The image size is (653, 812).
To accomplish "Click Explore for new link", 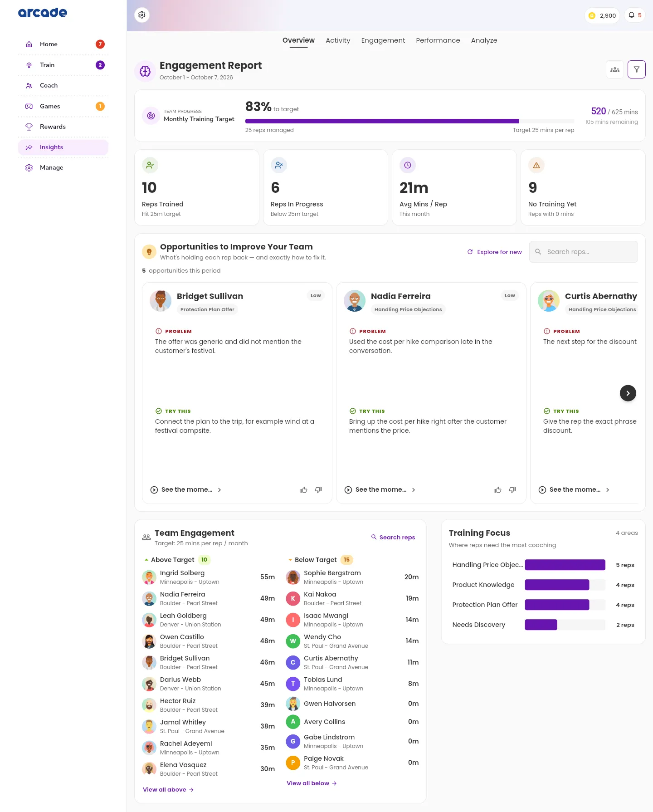I will pyautogui.click(x=494, y=252).
